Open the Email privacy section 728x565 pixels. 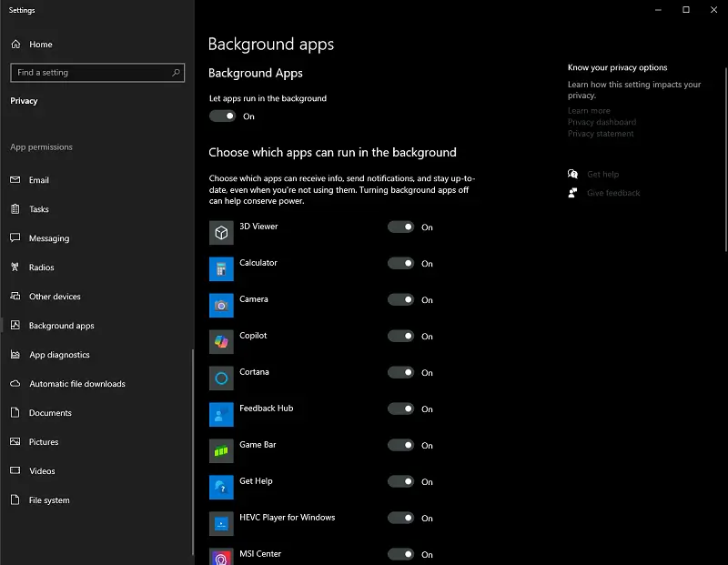pos(39,180)
